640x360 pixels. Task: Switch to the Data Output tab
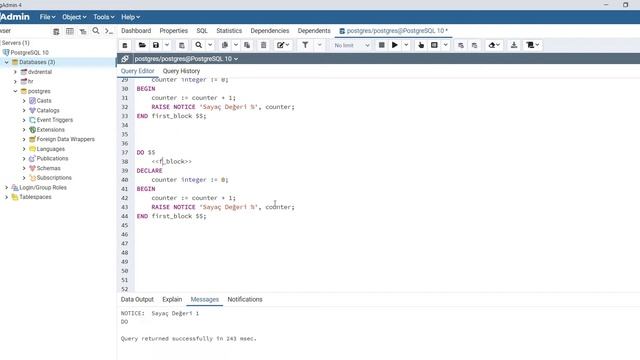pyautogui.click(x=137, y=299)
